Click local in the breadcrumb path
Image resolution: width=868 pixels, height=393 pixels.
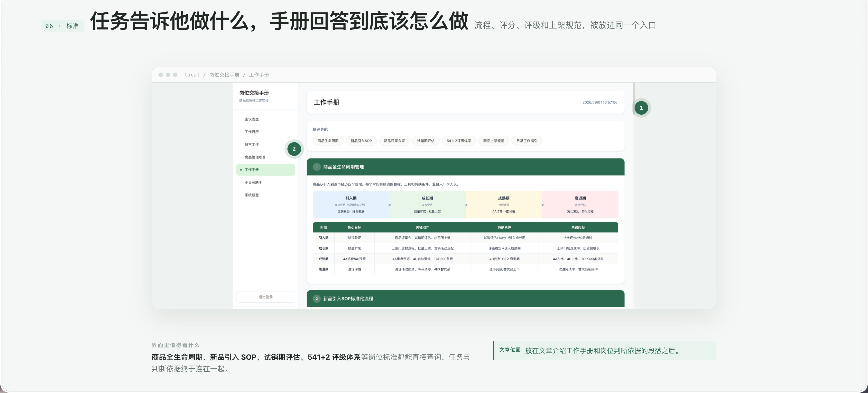click(192, 75)
